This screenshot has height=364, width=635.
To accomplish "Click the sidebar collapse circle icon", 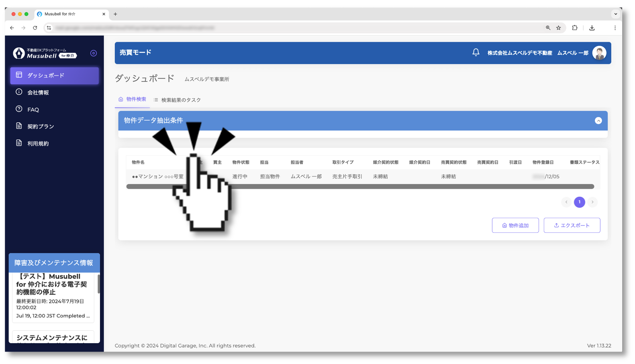I will 94,53.
